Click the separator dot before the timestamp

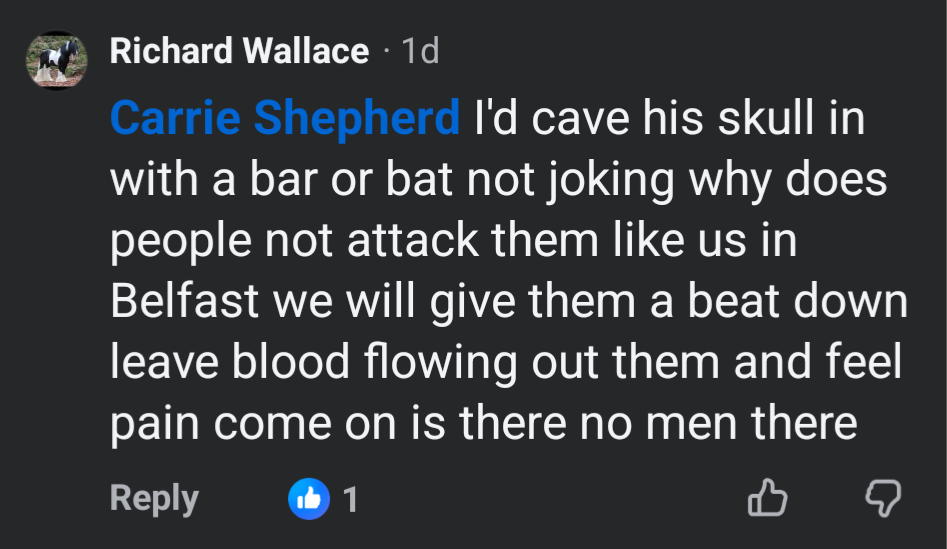(x=385, y=51)
